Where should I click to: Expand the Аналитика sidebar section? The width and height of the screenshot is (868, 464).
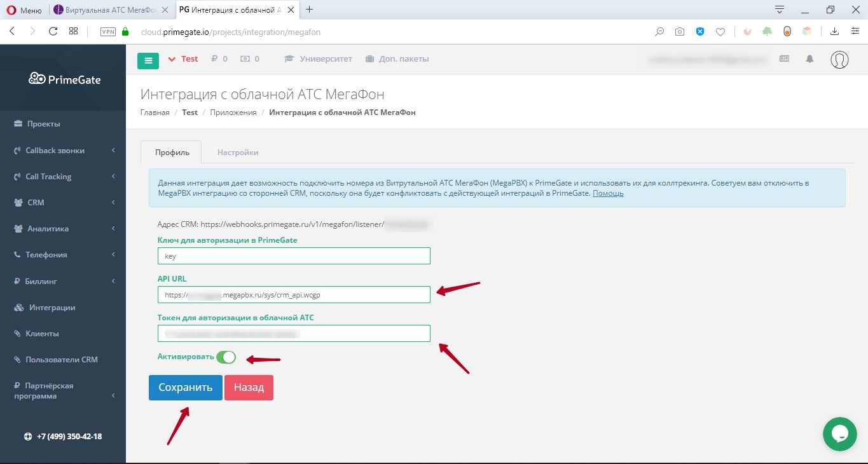click(x=63, y=229)
